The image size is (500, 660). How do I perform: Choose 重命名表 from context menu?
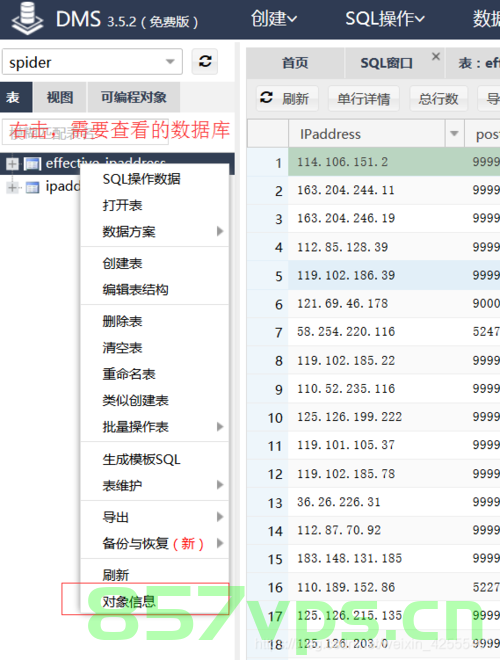point(155,374)
